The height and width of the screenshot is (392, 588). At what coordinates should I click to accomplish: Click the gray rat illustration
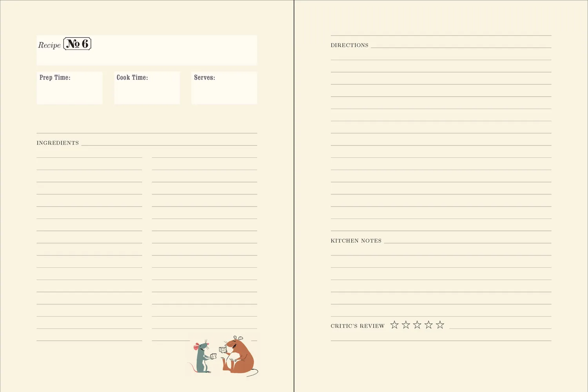click(202, 356)
